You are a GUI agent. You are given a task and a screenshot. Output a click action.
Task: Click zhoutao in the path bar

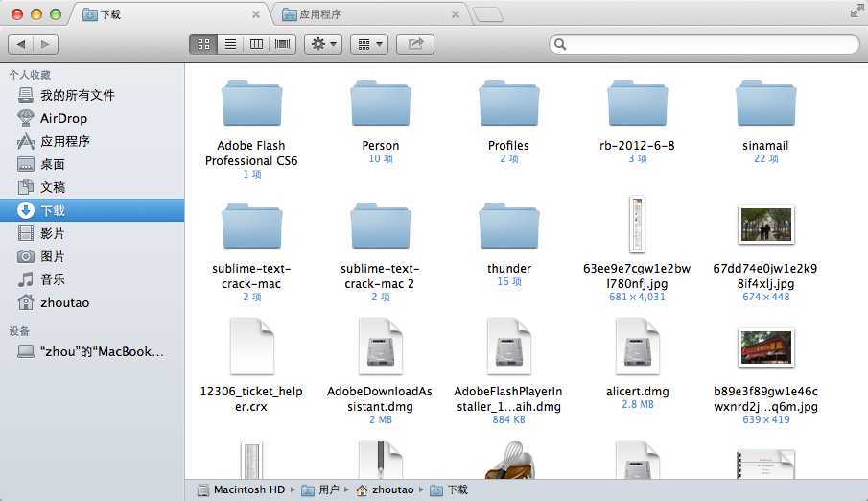pyautogui.click(x=386, y=489)
